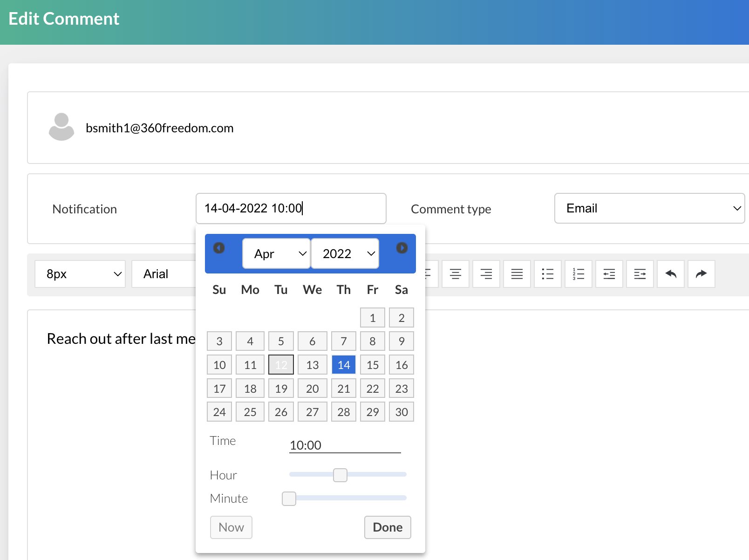Viewport: 749px width, 560px height.
Task: Justify the comment text
Action: tap(517, 274)
